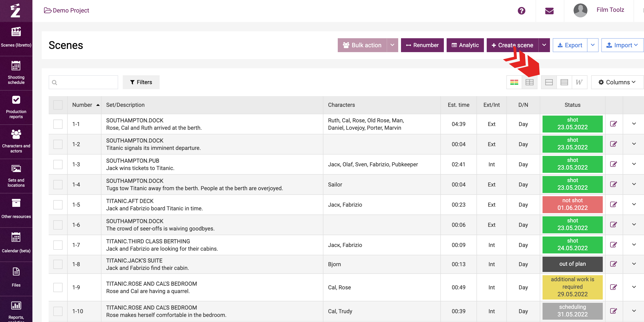Focus the scenes search field

point(83,82)
